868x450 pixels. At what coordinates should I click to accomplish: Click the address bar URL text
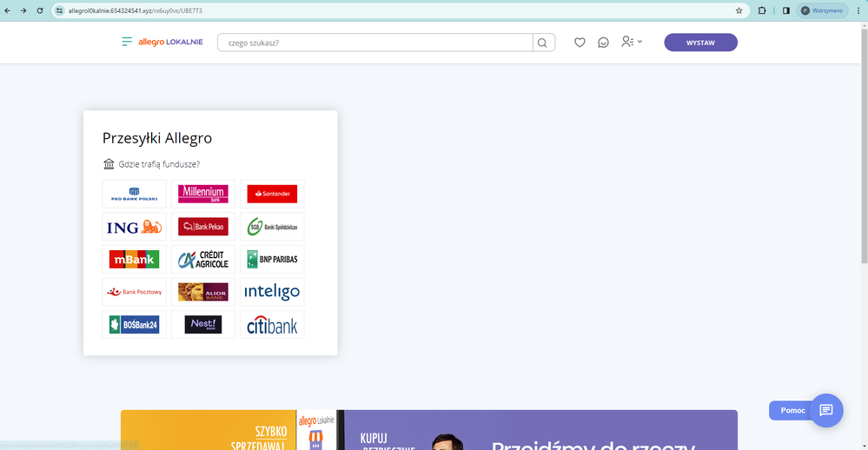point(135,10)
